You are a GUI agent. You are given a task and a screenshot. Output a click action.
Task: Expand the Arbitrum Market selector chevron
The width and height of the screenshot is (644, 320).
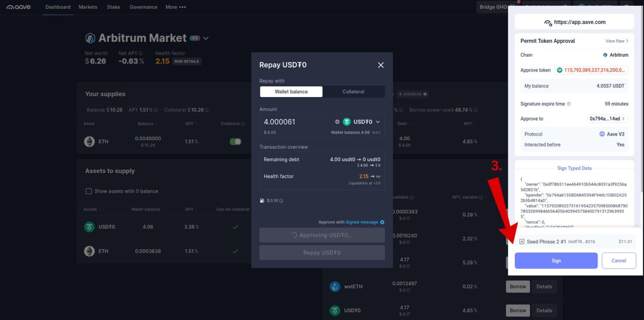pyautogui.click(x=205, y=38)
